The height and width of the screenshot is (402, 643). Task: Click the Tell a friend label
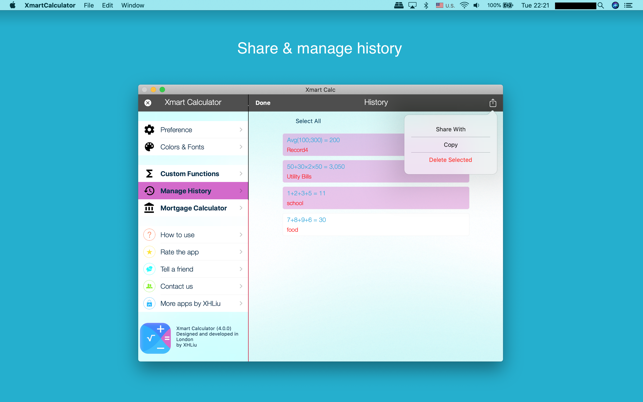click(177, 269)
